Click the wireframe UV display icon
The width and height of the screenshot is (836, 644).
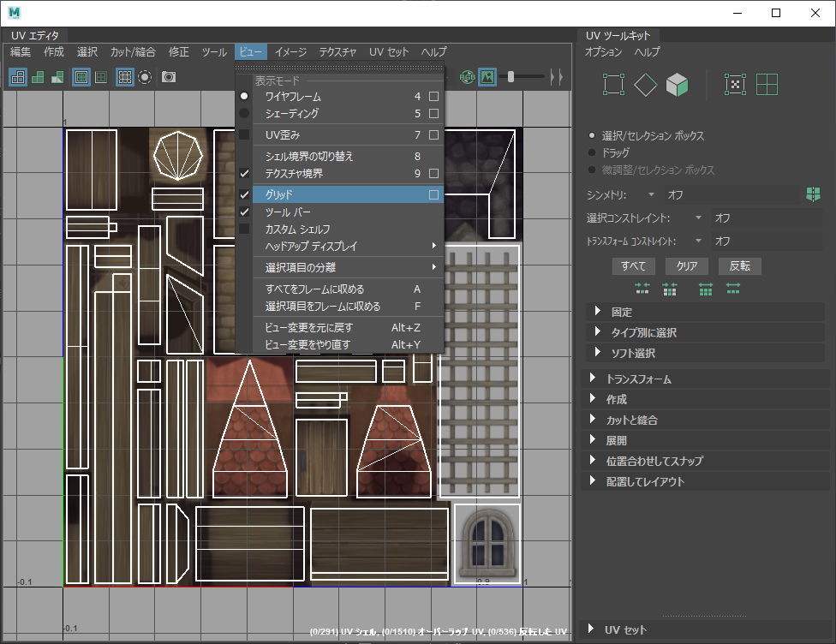[x=18, y=77]
